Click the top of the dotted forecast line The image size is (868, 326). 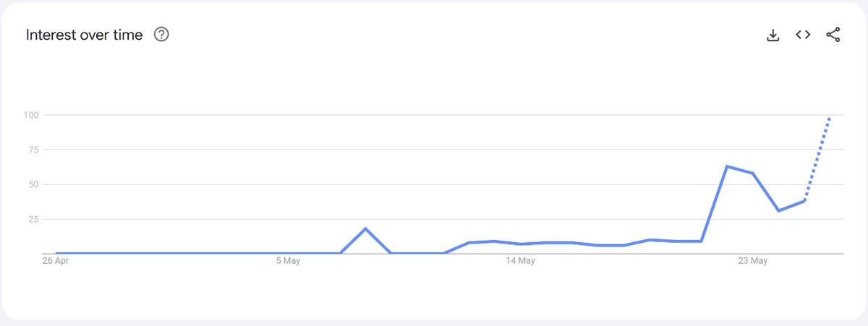point(829,117)
